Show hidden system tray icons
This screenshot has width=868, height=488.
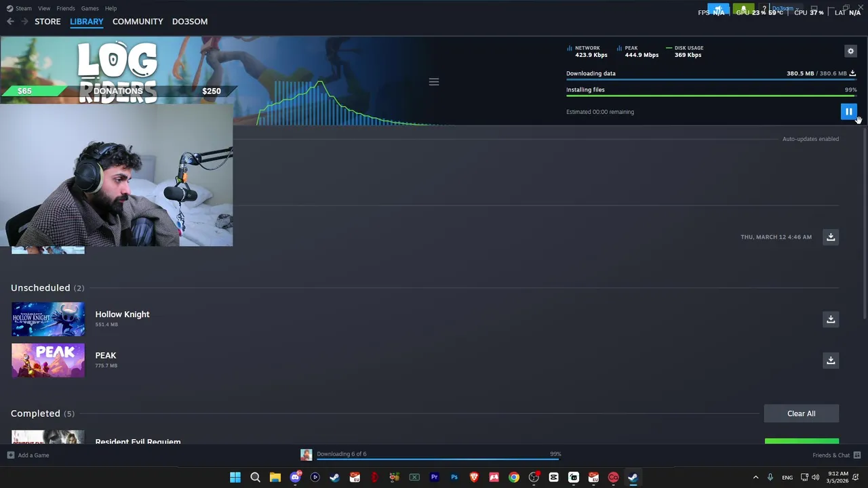[x=755, y=477]
